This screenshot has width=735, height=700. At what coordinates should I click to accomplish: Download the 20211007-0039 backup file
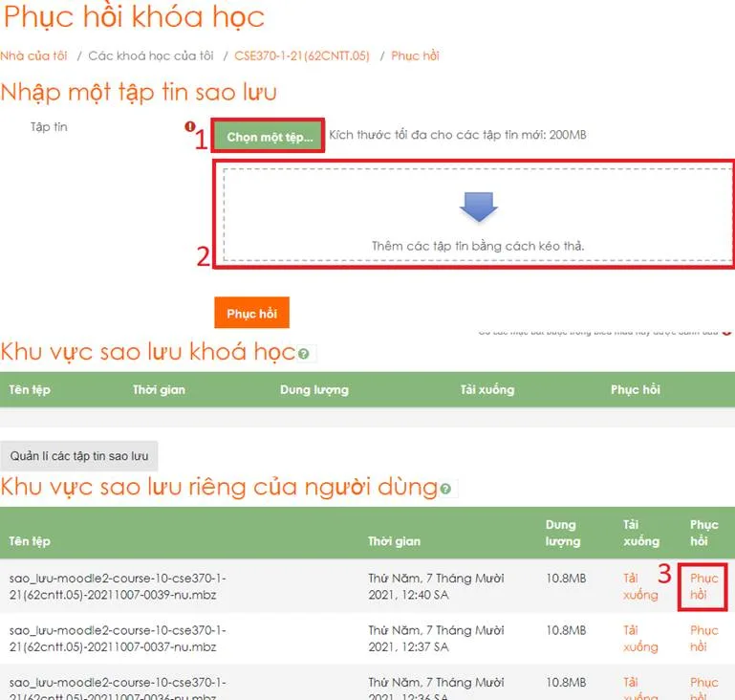tap(640, 586)
